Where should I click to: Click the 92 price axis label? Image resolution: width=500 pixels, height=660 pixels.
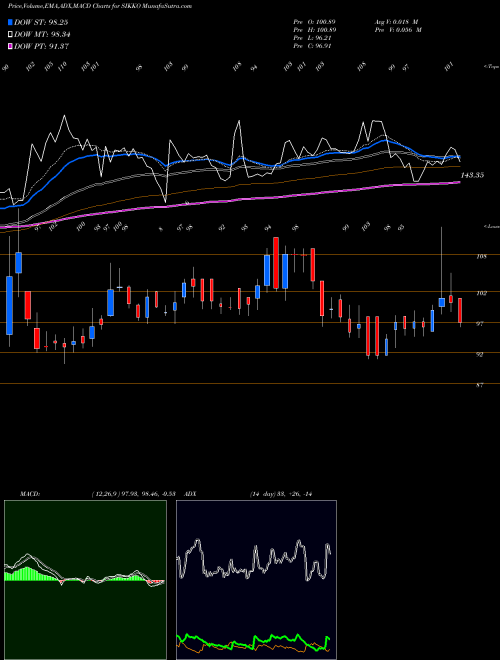(x=480, y=354)
